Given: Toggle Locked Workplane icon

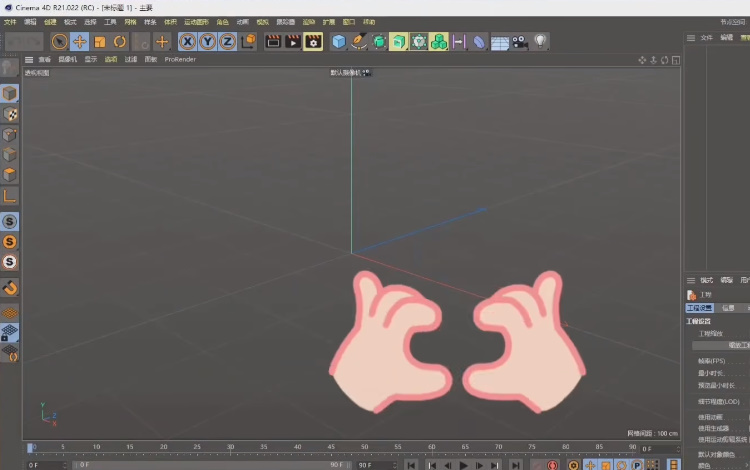Looking at the screenshot, I should pos(10,332).
